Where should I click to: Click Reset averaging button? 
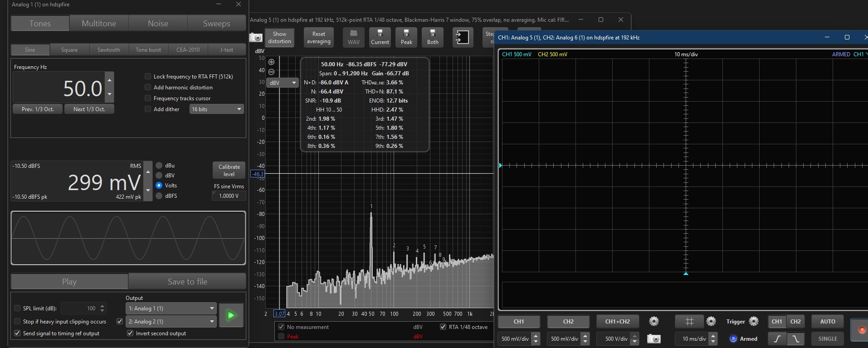(x=319, y=37)
